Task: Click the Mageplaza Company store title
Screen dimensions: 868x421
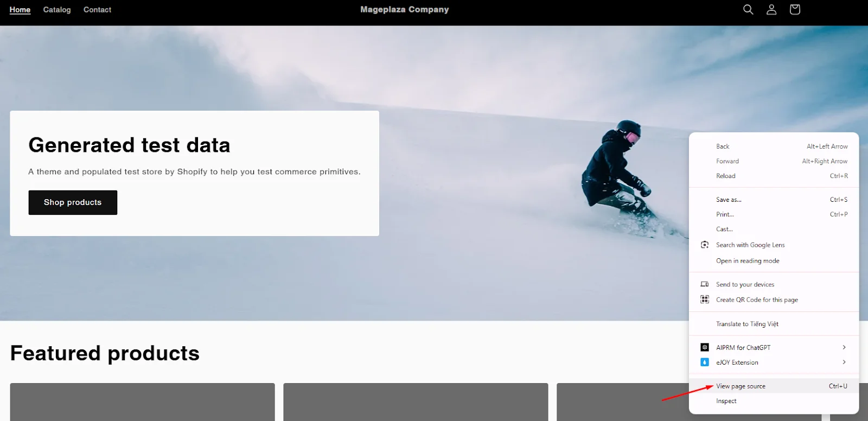Action: tap(405, 10)
